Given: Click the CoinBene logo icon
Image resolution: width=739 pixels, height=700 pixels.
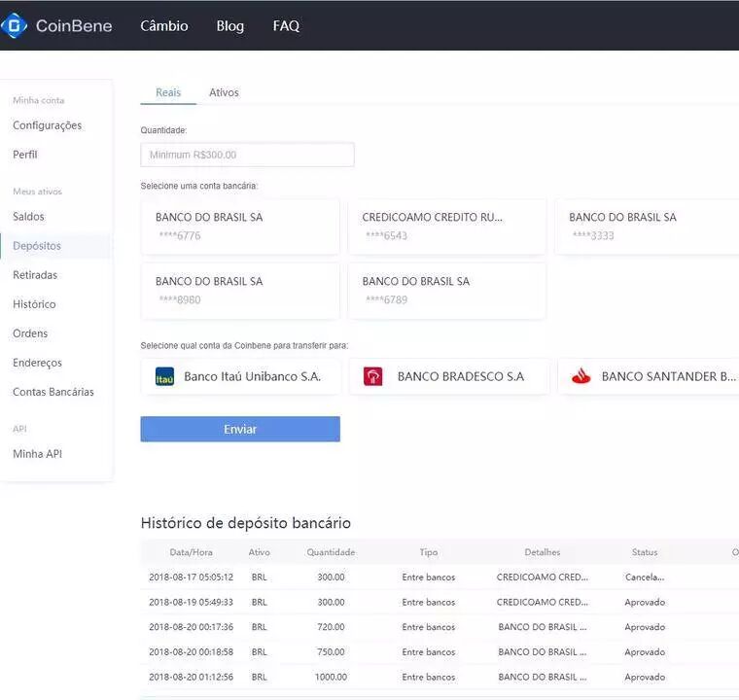Looking at the screenshot, I should click(x=15, y=25).
